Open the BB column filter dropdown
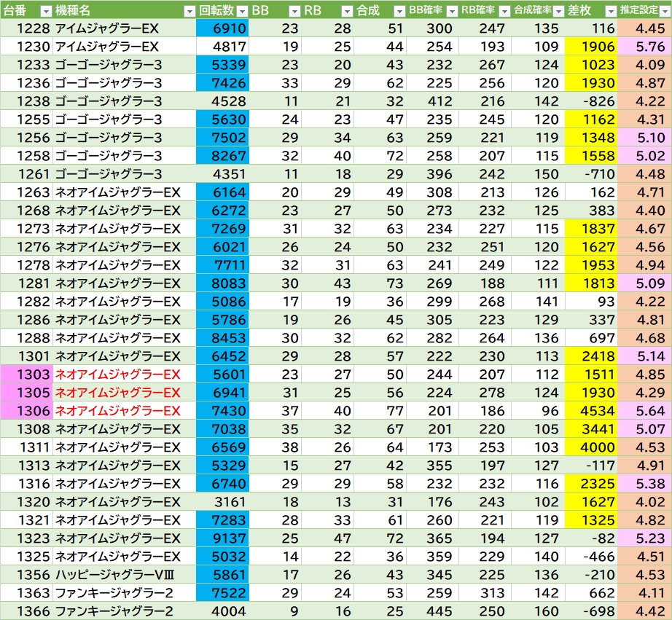Screen dimensions: 672x620 [x=294, y=11]
